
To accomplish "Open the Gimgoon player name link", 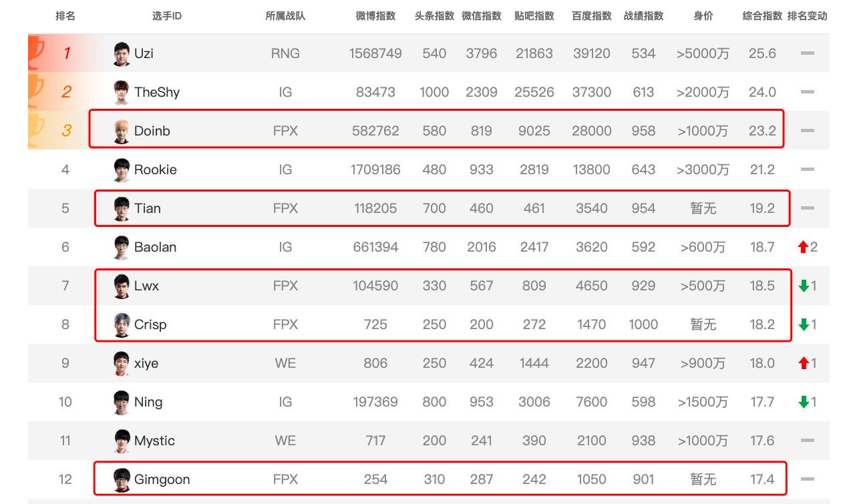I will pos(162,479).
